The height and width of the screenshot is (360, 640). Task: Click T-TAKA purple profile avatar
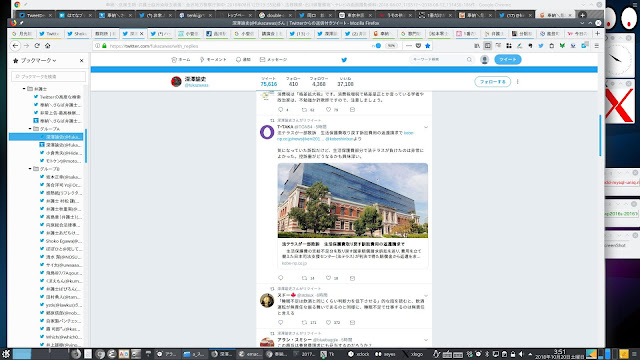tap(267, 132)
